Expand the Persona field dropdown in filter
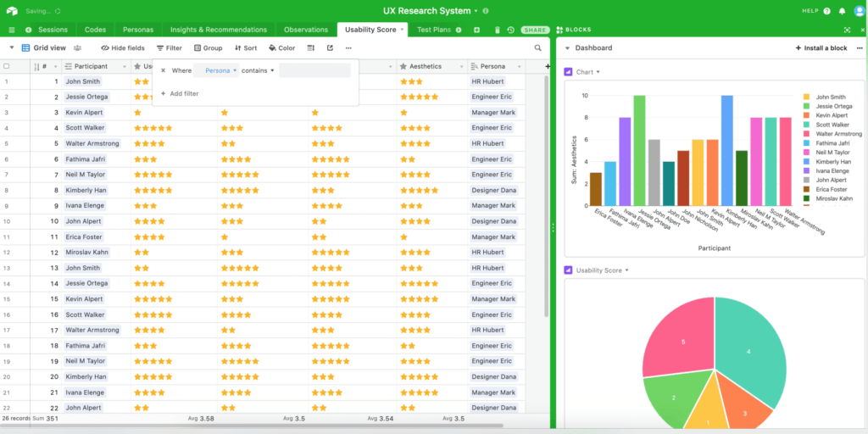The width and height of the screenshot is (868, 434). pos(217,70)
